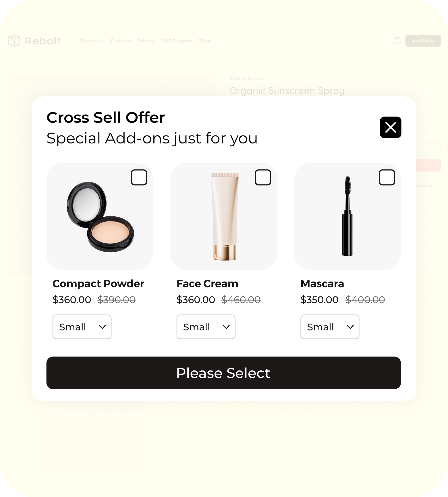Tick the Compact Powder checkbox

tap(139, 177)
